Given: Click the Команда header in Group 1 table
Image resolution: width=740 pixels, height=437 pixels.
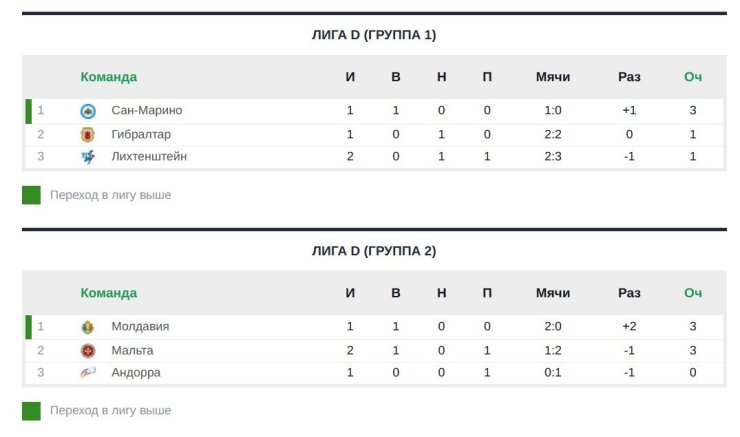Looking at the screenshot, I should pyautogui.click(x=109, y=77).
